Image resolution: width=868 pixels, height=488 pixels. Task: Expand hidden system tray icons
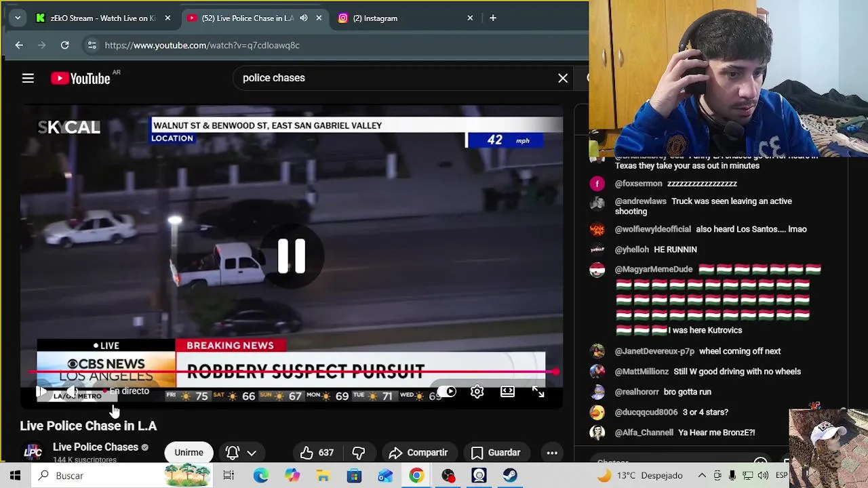pos(702,476)
